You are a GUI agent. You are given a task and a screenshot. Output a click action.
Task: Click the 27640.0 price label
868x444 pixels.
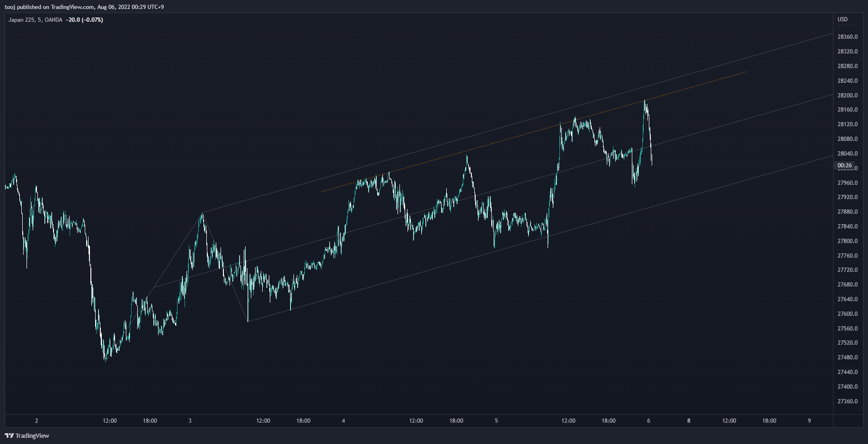pyautogui.click(x=848, y=299)
